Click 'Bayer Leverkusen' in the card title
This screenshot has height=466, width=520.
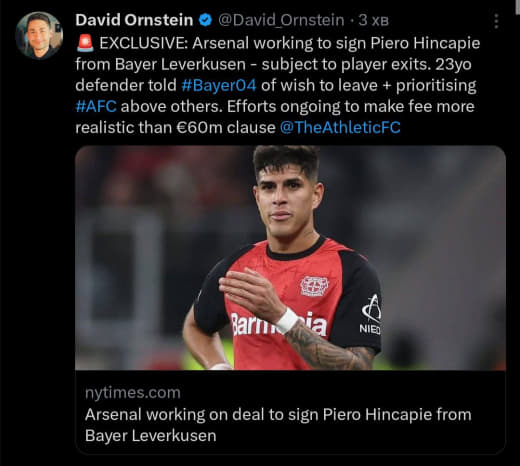pos(151,436)
